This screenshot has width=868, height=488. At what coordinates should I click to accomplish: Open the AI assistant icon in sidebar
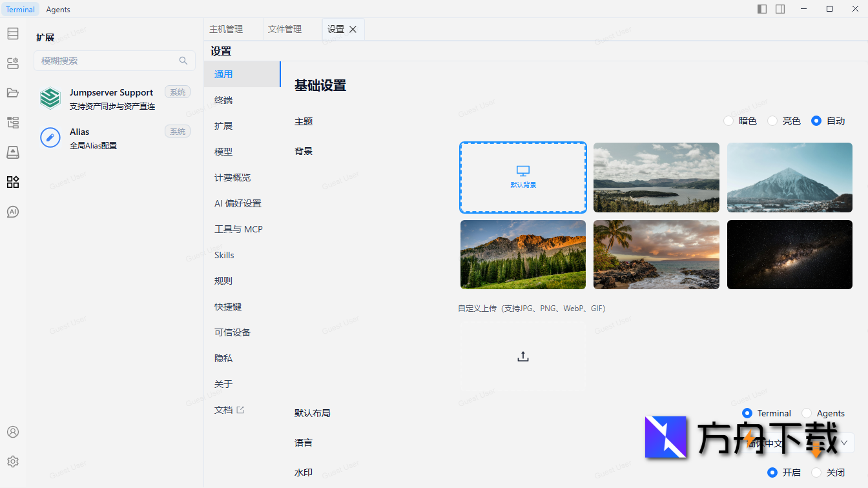(x=12, y=211)
